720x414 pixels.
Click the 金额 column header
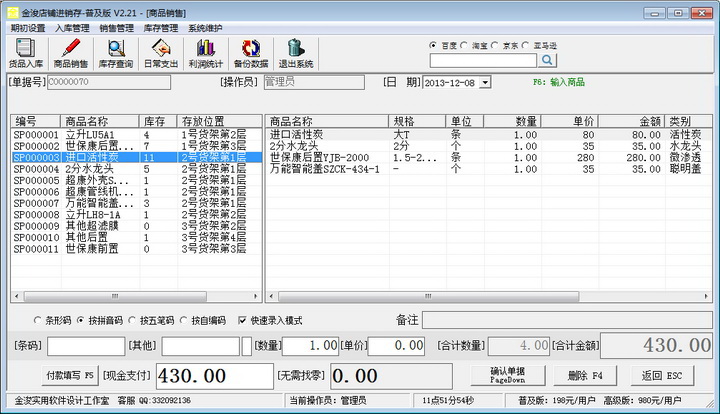(631, 122)
